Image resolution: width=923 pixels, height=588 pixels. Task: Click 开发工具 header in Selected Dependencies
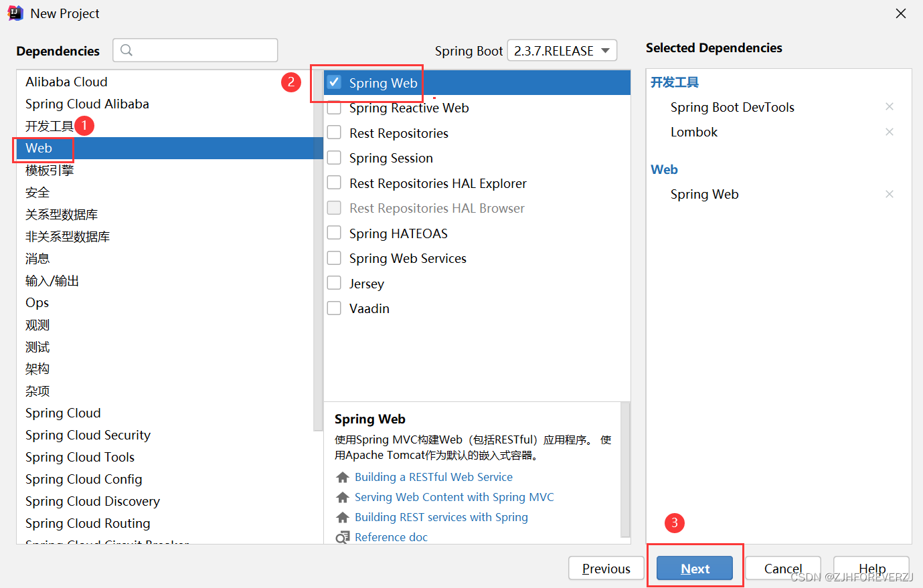(x=675, y=82)
